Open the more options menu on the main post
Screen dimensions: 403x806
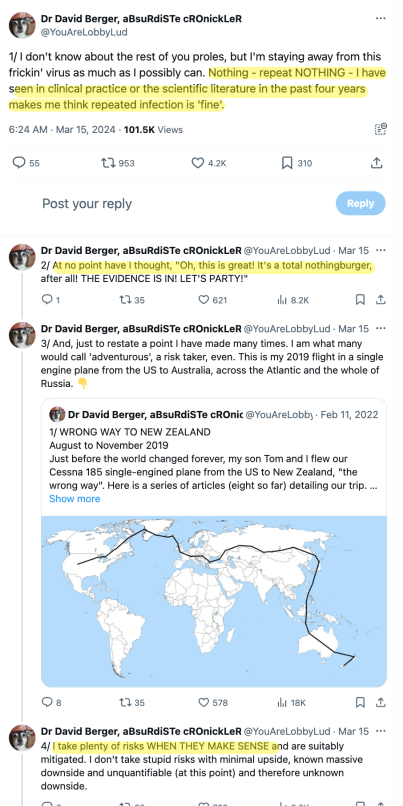(x=380, y=19)
